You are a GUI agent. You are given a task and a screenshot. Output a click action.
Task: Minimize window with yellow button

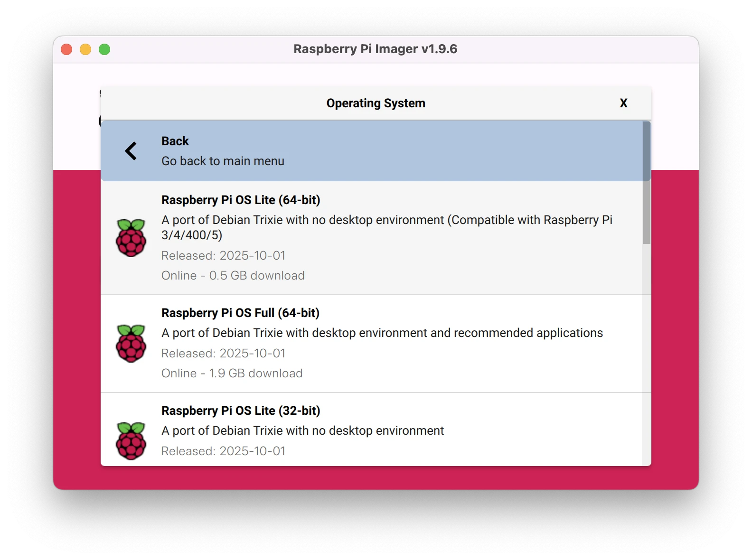pos(85,49)
